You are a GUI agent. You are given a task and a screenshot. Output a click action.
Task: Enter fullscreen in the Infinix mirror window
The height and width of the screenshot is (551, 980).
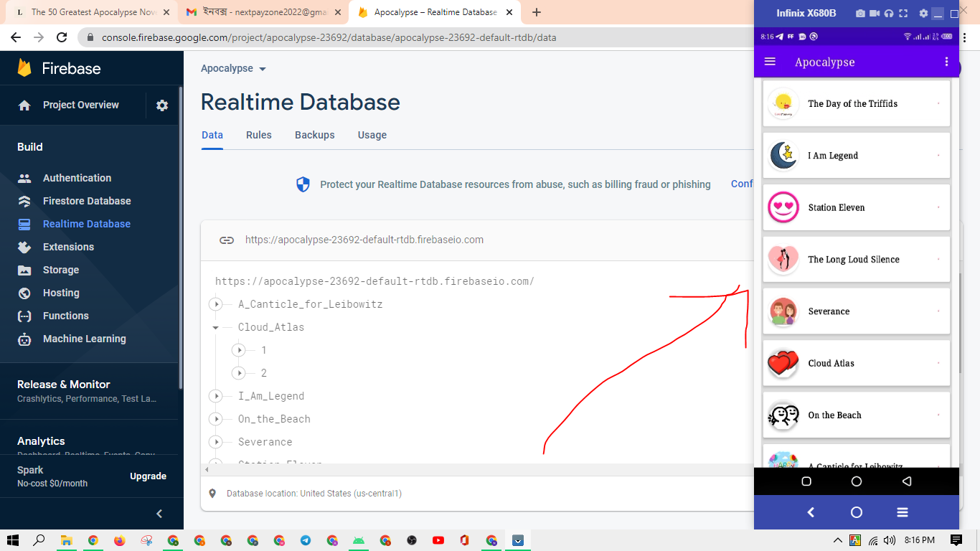(903, 14)
